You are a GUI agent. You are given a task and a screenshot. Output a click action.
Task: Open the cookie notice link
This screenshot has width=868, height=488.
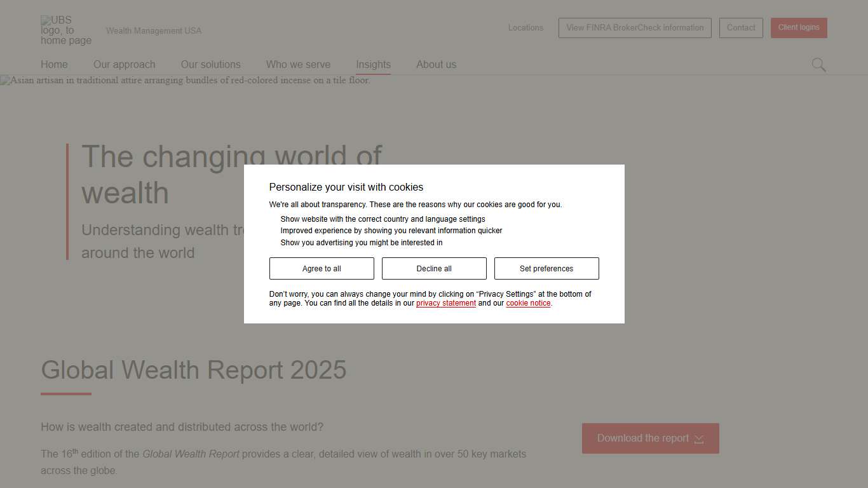pyautogui.click(x=528, y=303)
